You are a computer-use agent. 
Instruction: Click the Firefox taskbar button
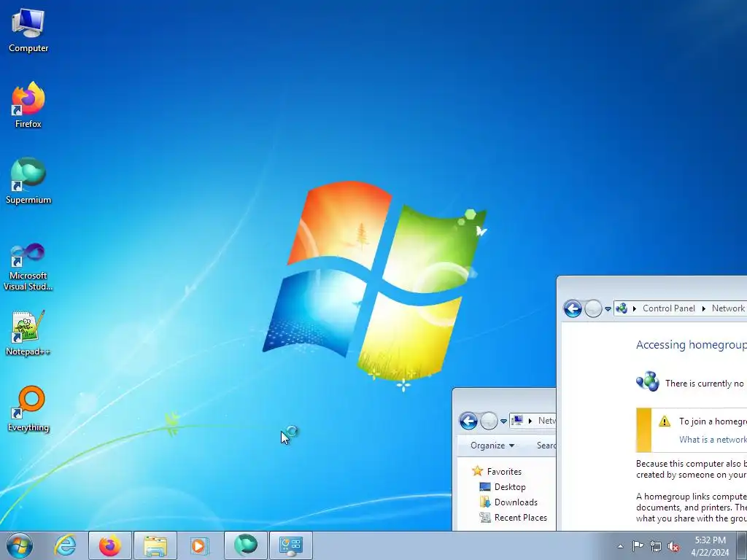click(x=110, y=545)
